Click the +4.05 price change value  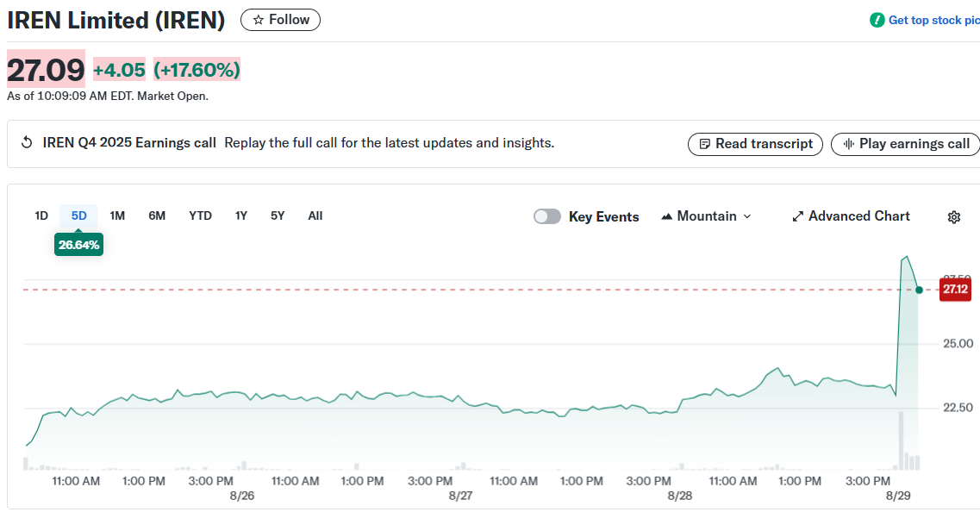119,70
